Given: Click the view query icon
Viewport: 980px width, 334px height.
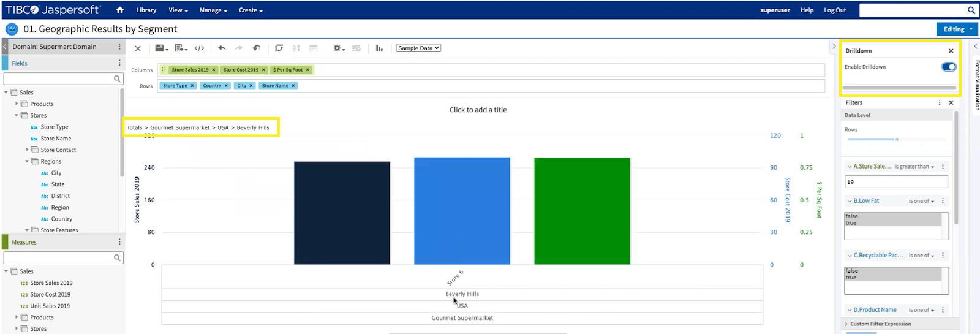Looking at the screenshot, I should 356,48.
